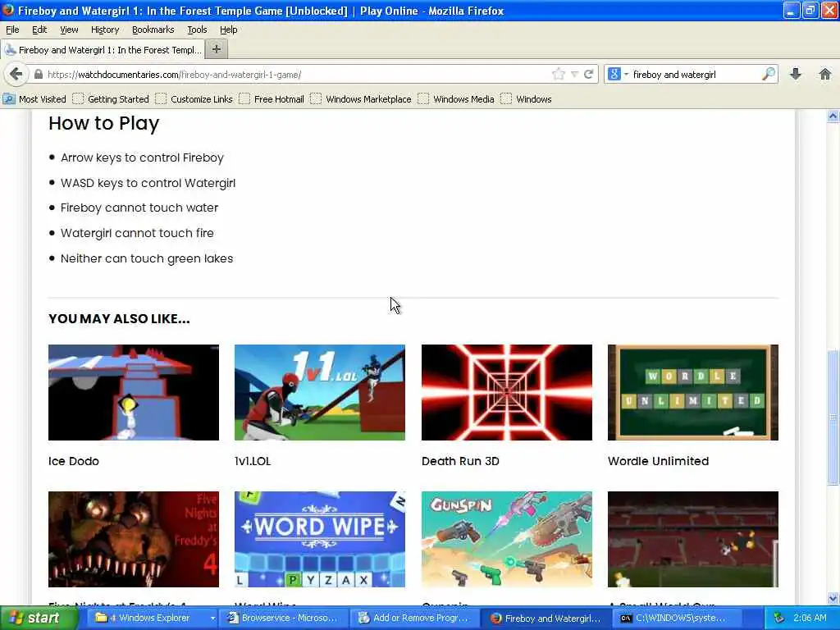This screenshot has height=630, width=840.
Task: Open the Google search engine icon
Action: tap(614, 74)
